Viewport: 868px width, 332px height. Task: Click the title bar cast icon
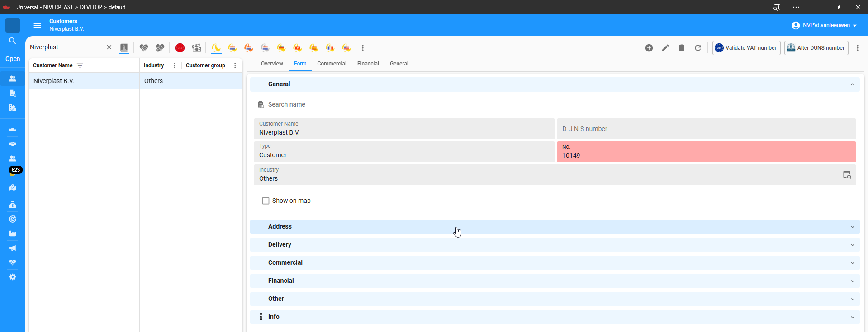point(777,7)
